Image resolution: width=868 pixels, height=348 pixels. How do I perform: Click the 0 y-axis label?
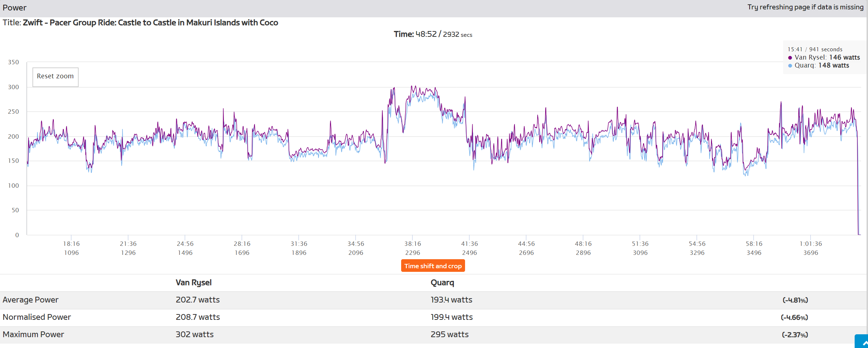[17, 235]
